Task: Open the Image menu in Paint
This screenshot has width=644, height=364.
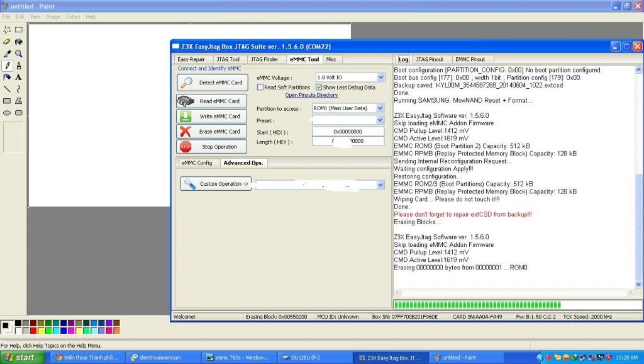Action: coord(53,17)
